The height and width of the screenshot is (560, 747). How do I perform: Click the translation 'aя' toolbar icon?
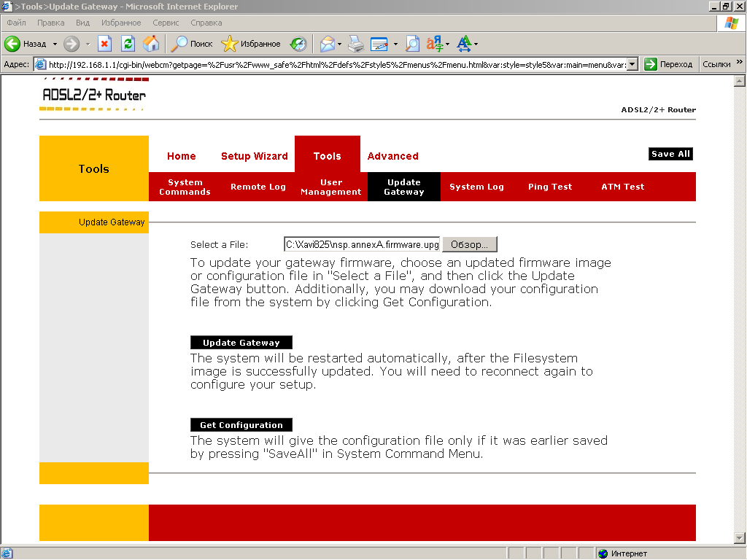tap(435, 44)
